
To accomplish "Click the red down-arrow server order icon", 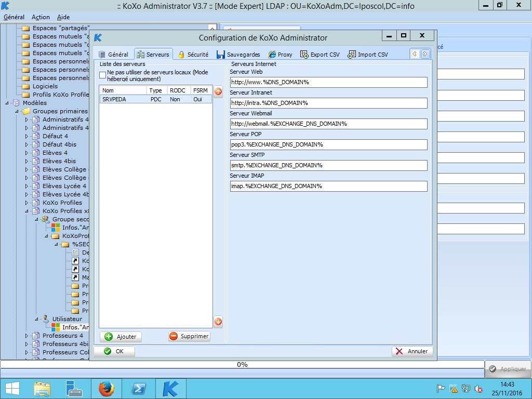I will coord(218,321).
